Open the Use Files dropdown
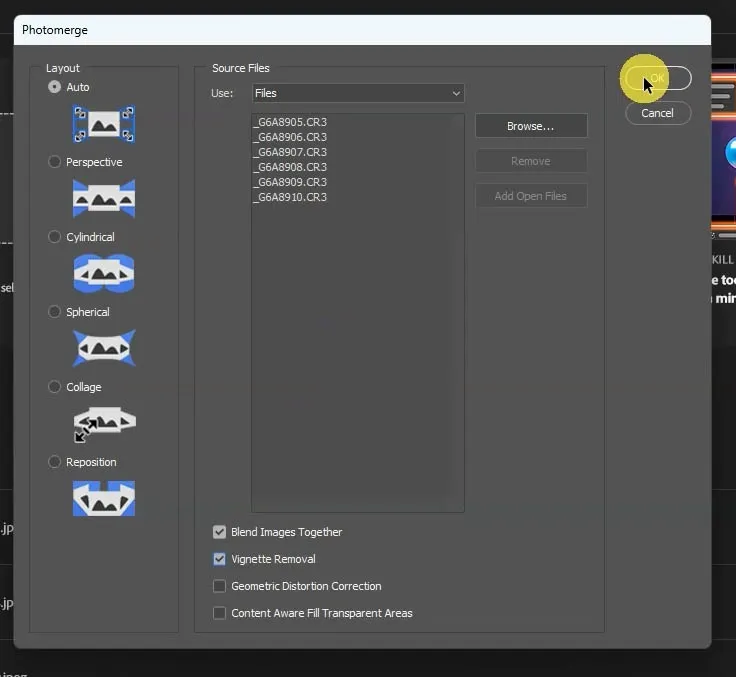 358,93
